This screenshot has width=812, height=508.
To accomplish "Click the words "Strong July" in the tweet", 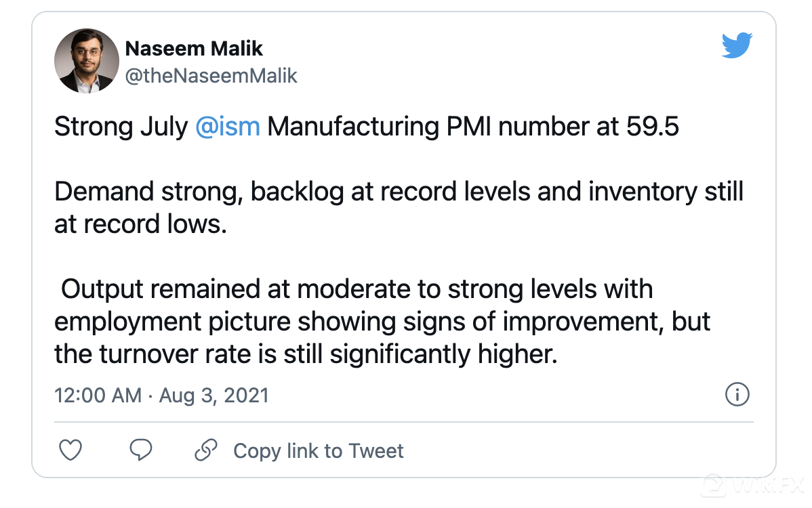I will [121, 127].
